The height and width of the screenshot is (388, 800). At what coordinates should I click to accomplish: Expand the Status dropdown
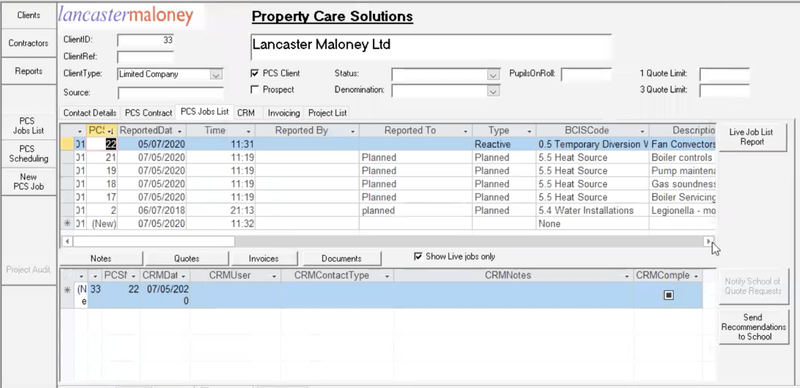tap(493, 75)
